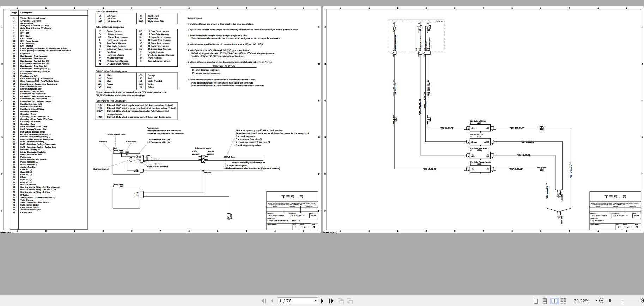Image resolution: width=644 pixels, height=306 pixels.
Task: Go to the first page
Action: pos(263,301)
